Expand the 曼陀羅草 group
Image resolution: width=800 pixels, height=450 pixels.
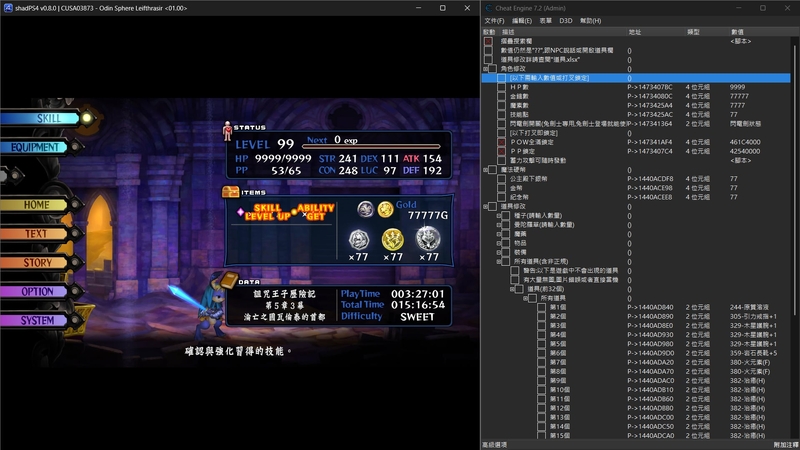[498, 225]
